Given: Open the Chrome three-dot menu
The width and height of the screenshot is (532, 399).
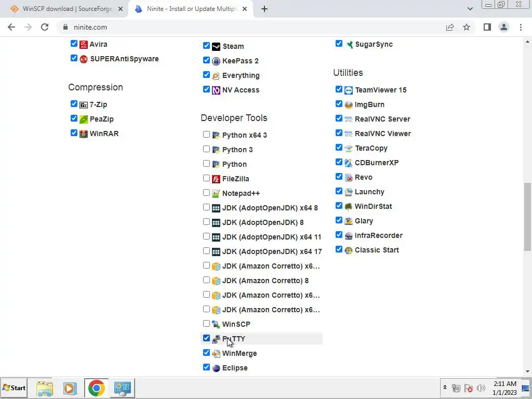Looking at the screenshot, I should click(x=521, y=27).
